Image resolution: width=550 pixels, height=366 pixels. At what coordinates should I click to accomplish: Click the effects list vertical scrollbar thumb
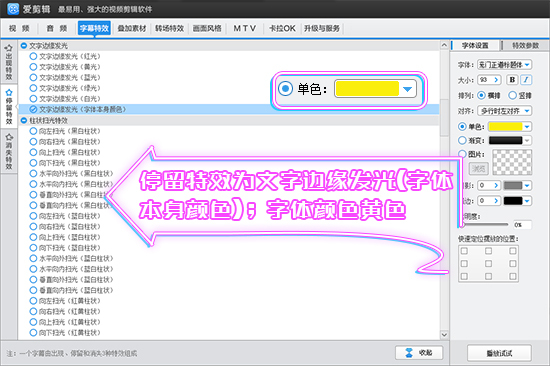click(x=444, y=118)
